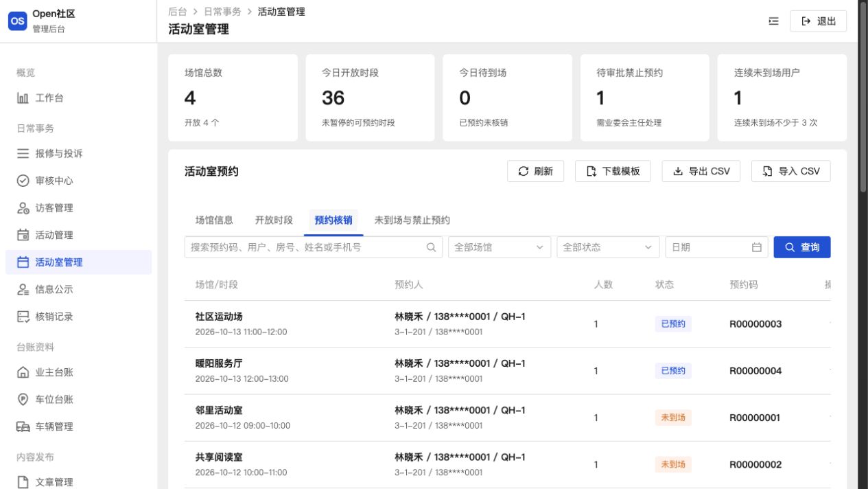The image size is (868, 489).
Task: Click 后台 breadcrumb link
Action: pyautogui.click(x=177, y=12)
